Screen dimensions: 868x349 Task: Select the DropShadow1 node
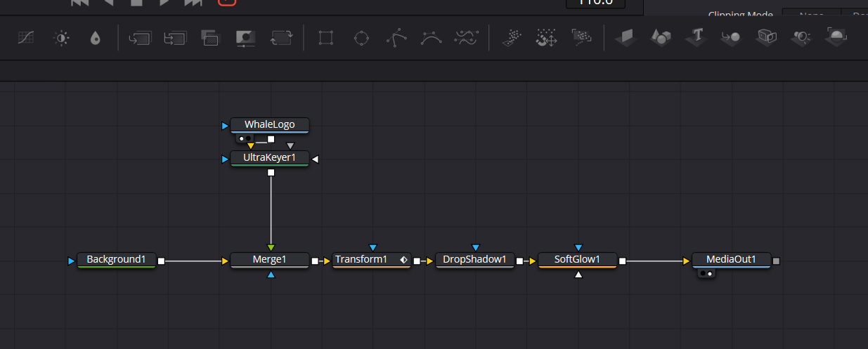coord(475,260)
